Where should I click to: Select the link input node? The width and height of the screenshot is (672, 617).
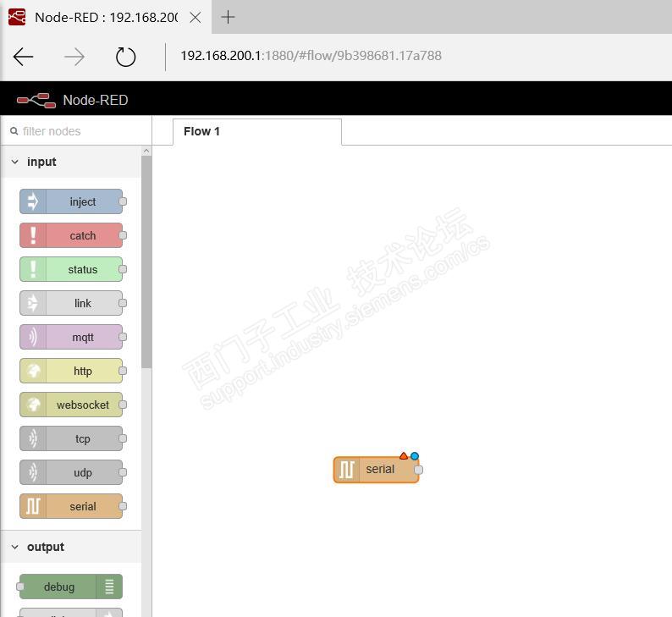click(x=71, y=303)
